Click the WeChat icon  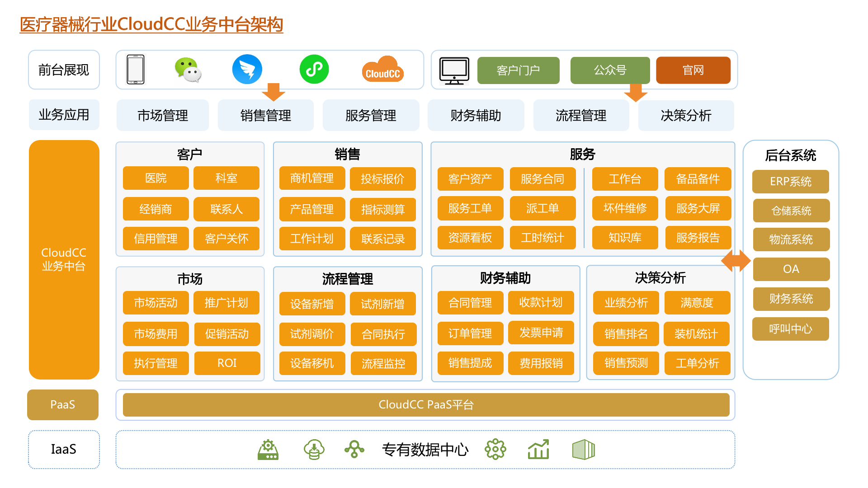(188, 70)
